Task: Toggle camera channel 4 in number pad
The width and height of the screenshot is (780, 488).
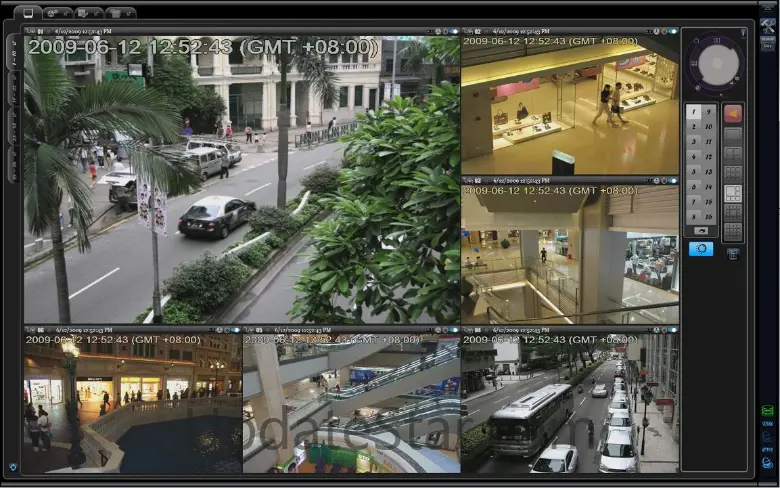Action: (692, 157)
